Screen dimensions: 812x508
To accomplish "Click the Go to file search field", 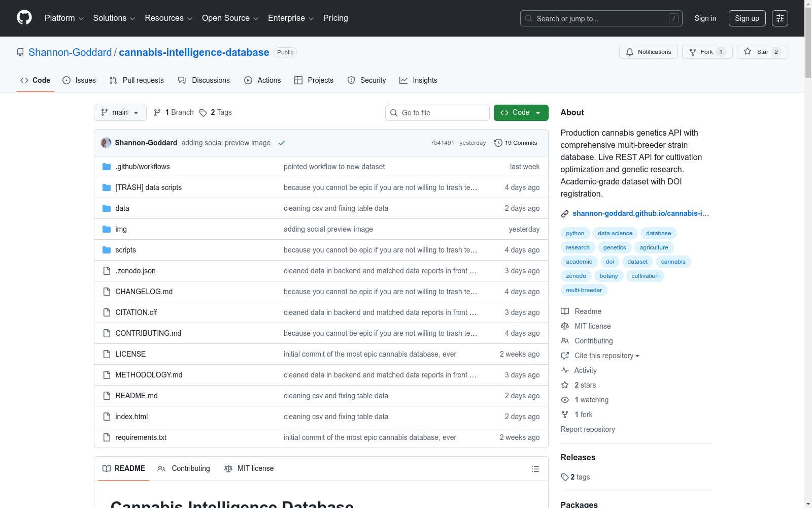I will (x=437, y=113).
